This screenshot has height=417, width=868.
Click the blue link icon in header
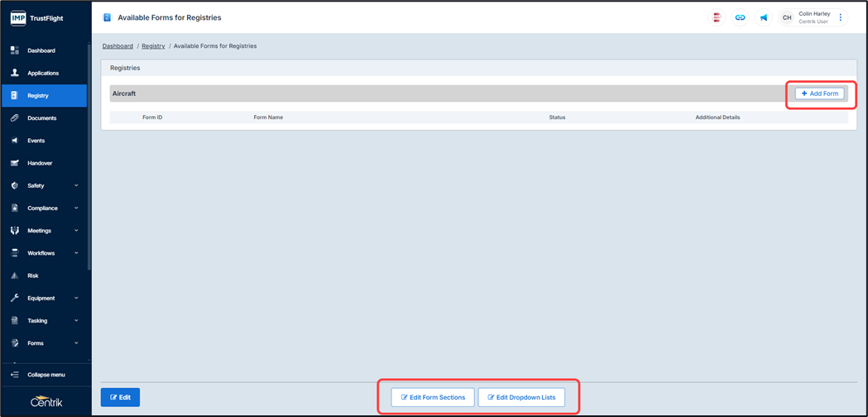click(740, 17)
